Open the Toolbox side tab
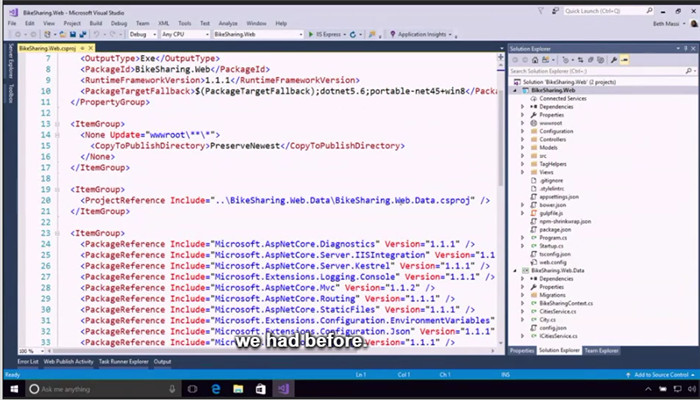 (x=11, y=93)
